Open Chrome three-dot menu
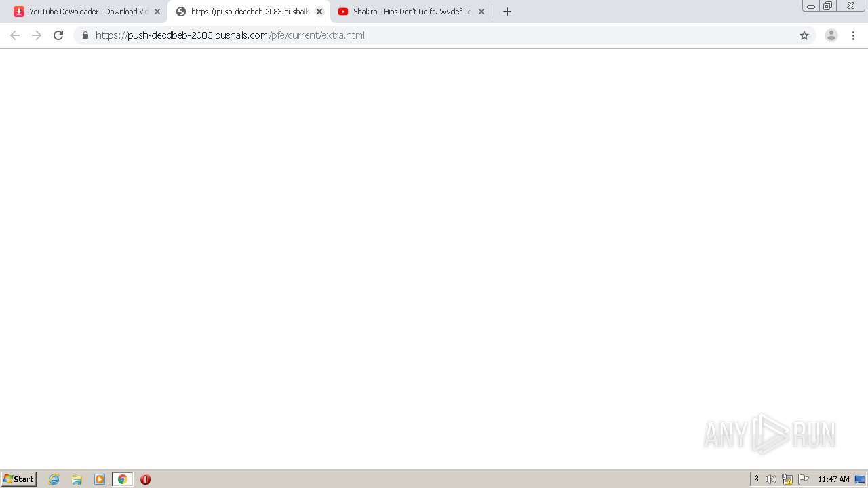The image size is (868, 488). tap(854, 35)
